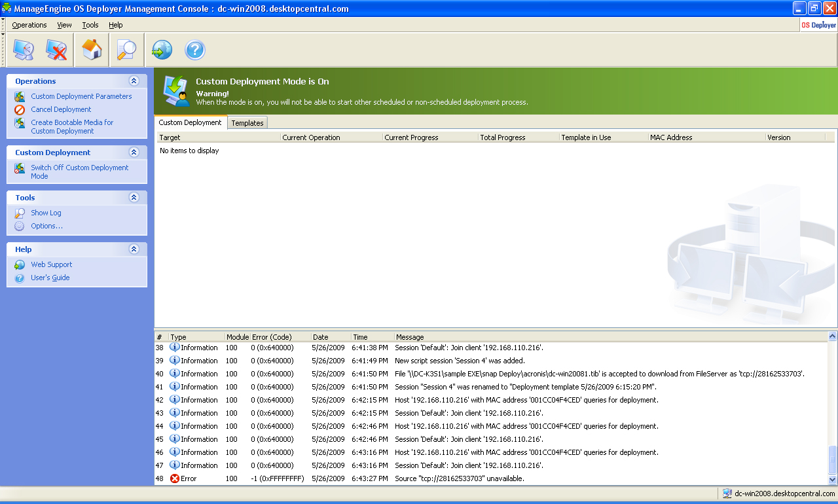Sort by the Current Operation column header
The height and width of the screenshot is (504, 838).
(x=332, y=137)
